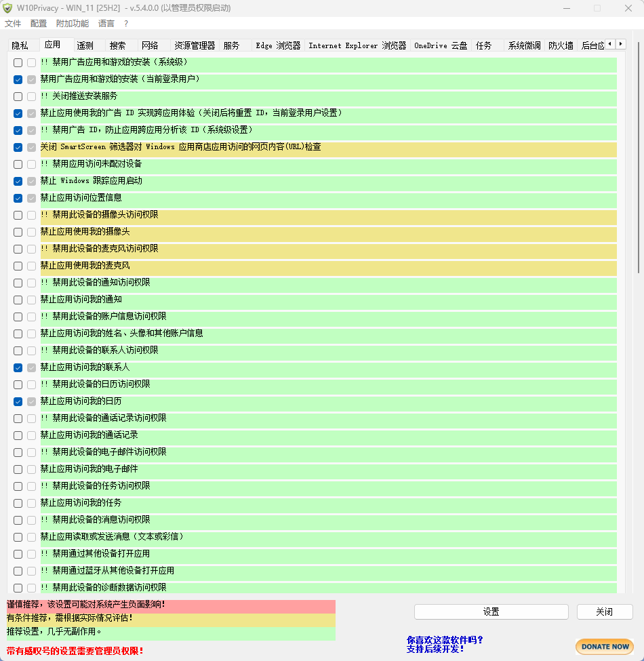Switch to the Edge 浏览器 tab
The width and height of the screenshot is (644, 661).
278,45
